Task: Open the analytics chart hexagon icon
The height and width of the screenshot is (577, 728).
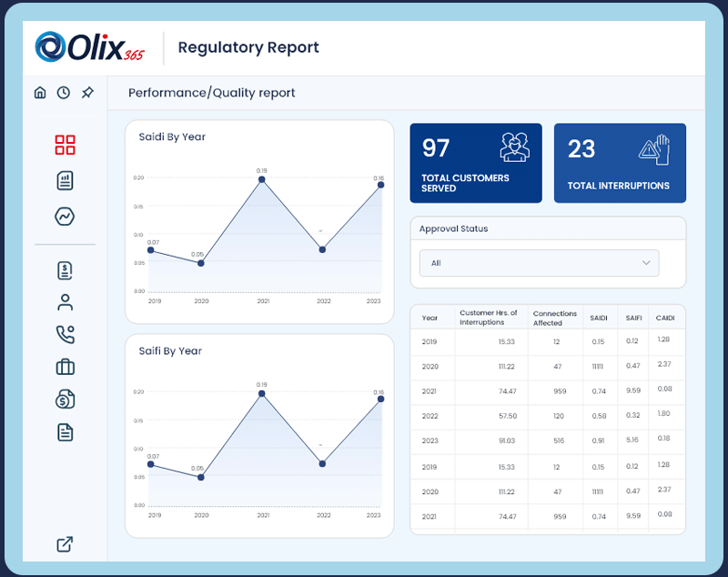Action: coord(64,217)
